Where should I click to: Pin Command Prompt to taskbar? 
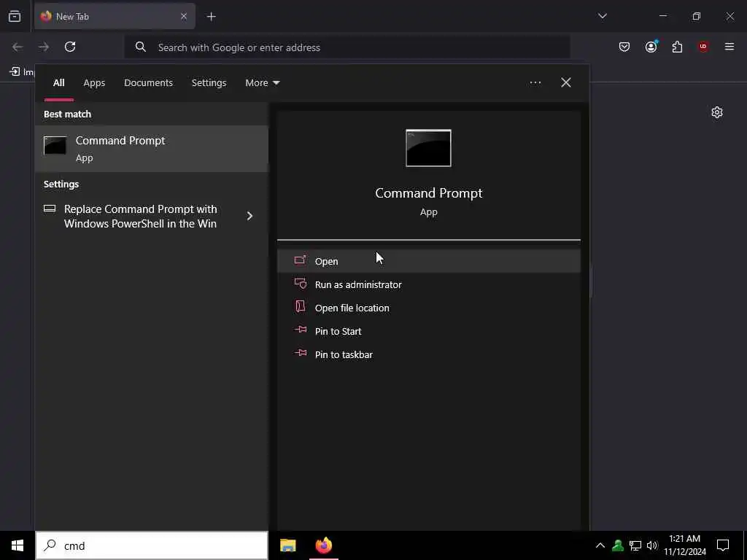(x=428, y=354)
